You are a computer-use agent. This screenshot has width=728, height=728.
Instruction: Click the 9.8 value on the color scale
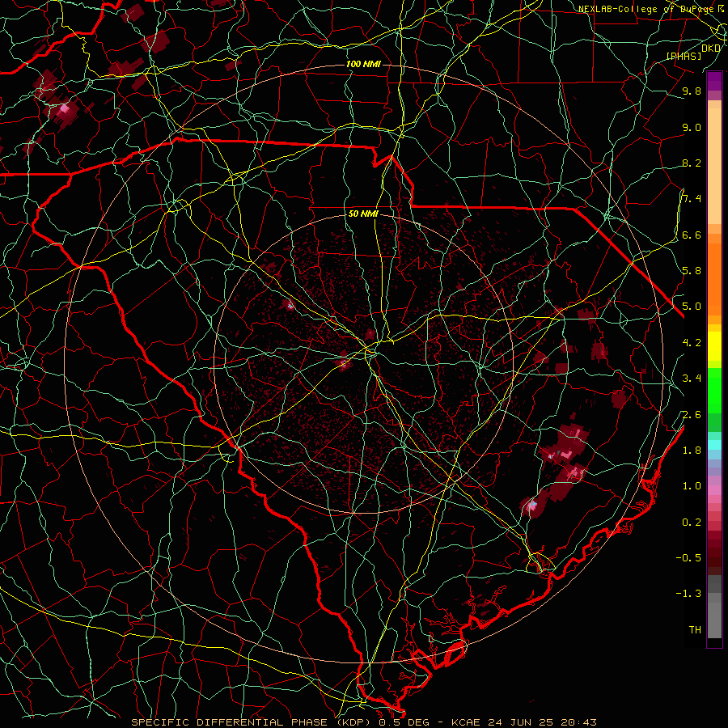coord(692,91)
